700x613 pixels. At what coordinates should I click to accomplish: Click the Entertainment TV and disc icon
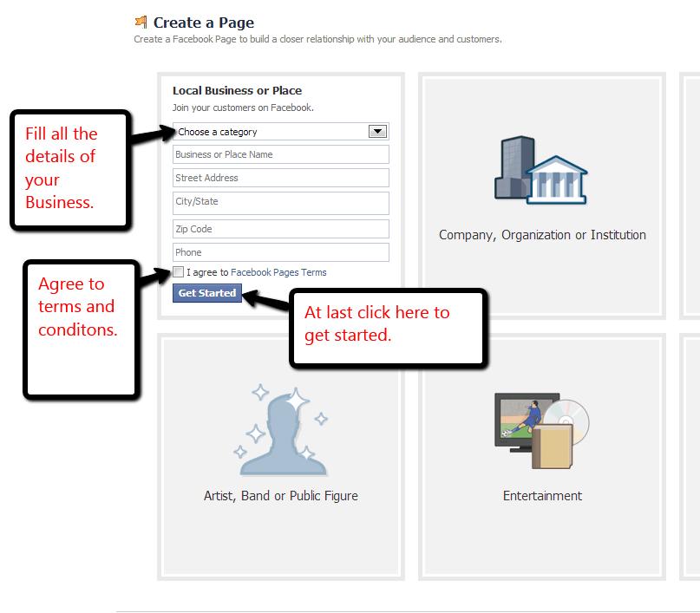(x=542, y=431)
